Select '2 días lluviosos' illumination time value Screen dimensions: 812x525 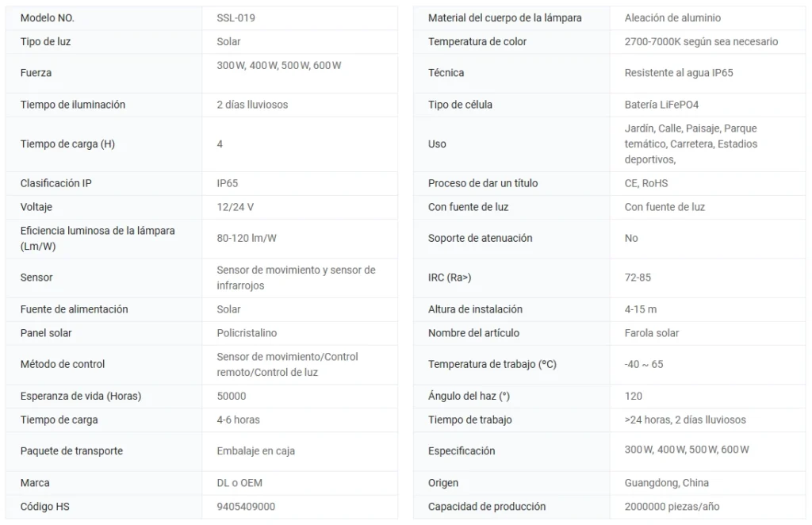[x=252, y=105]
